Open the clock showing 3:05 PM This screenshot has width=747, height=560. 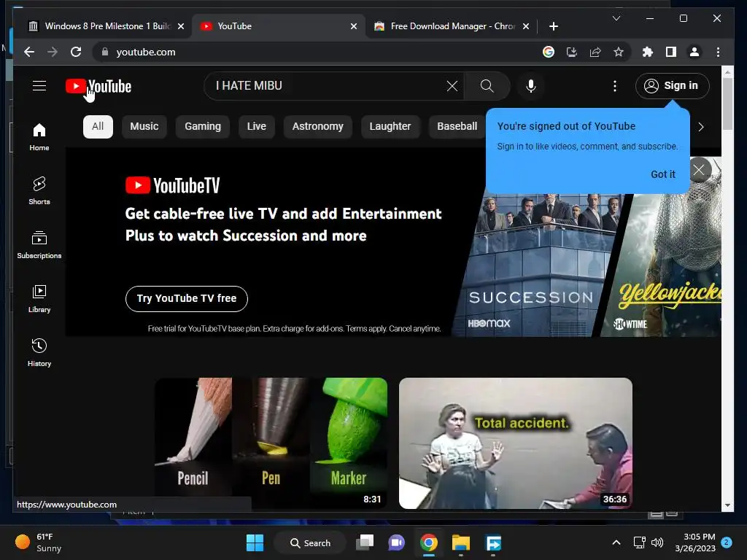coord(695,542)
